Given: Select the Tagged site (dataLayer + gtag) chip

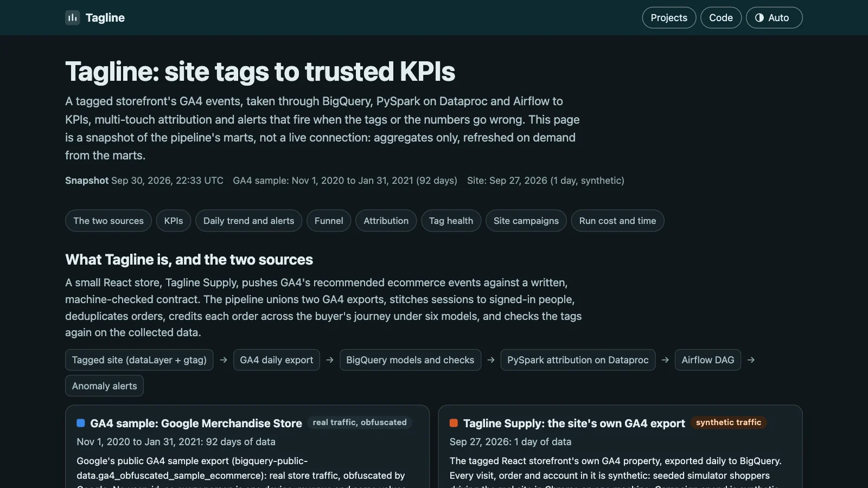Looking at the screenshot, I should pyautogui.click(x=139, y=360).
